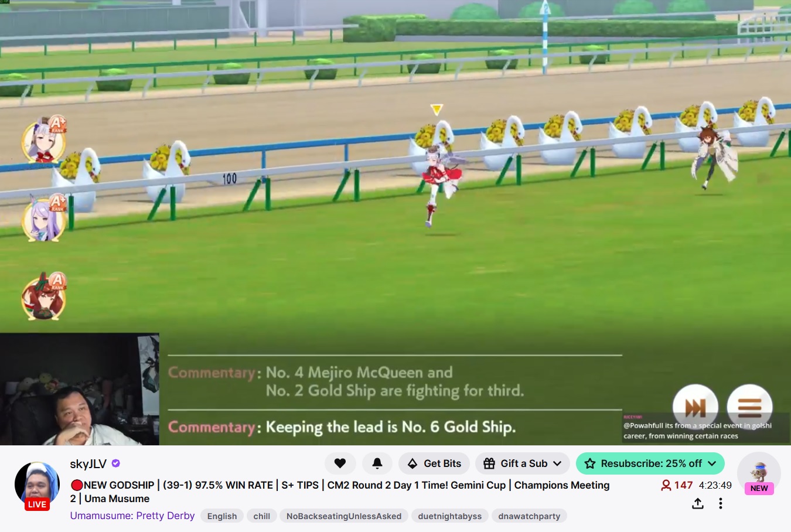Click the streamer webcam overlay
791x532 pixels.
coord(80,389)
